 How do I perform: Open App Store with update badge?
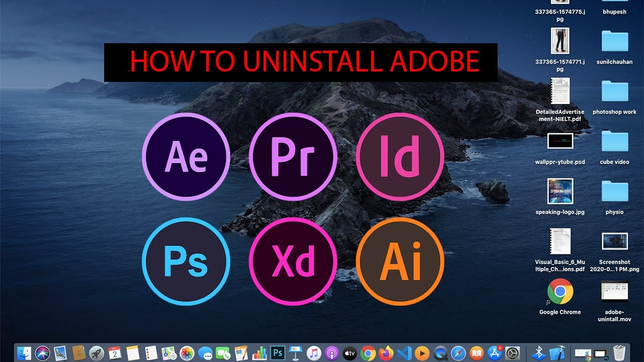(x=495, y=353)
